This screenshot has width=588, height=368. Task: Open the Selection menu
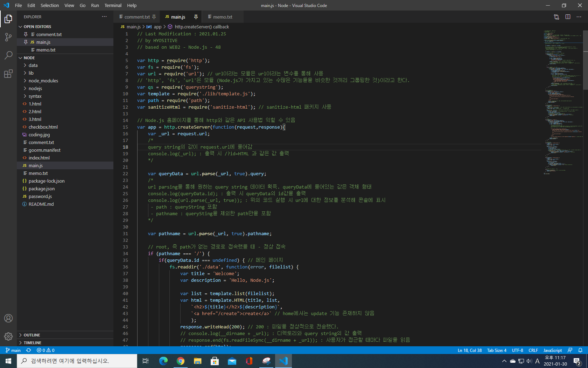pos(50,5)
